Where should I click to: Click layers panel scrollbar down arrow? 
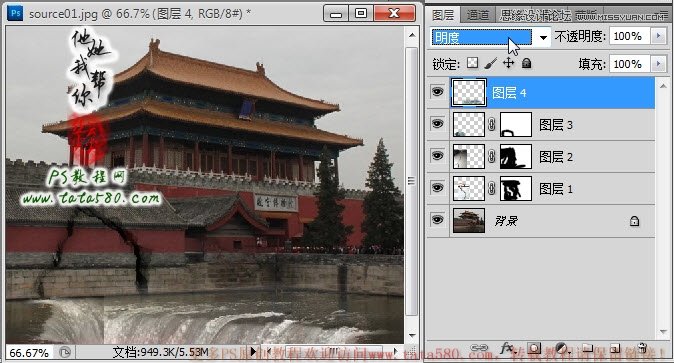click(663, 332)
